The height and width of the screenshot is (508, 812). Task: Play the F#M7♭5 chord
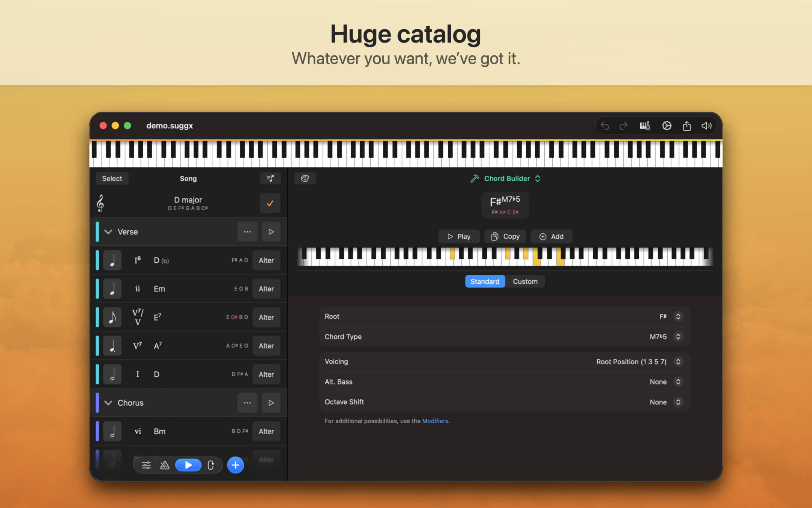[x=459, y=237]
